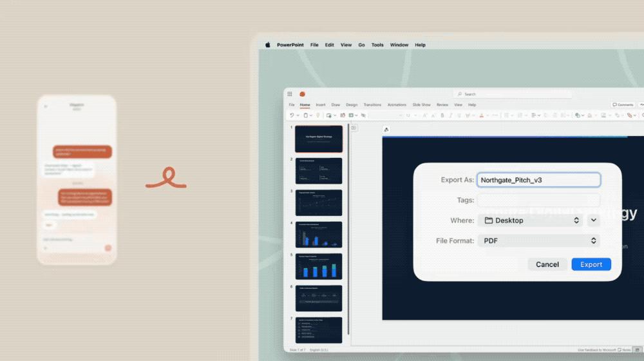Click the Paste clipboard icon
Screen dimensions: 644x361
tap(305, 115)
